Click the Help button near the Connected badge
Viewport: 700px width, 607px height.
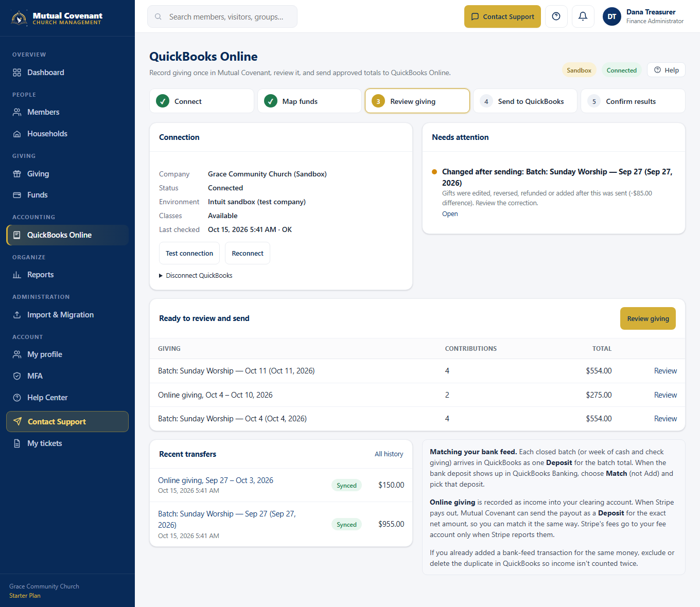666,70
